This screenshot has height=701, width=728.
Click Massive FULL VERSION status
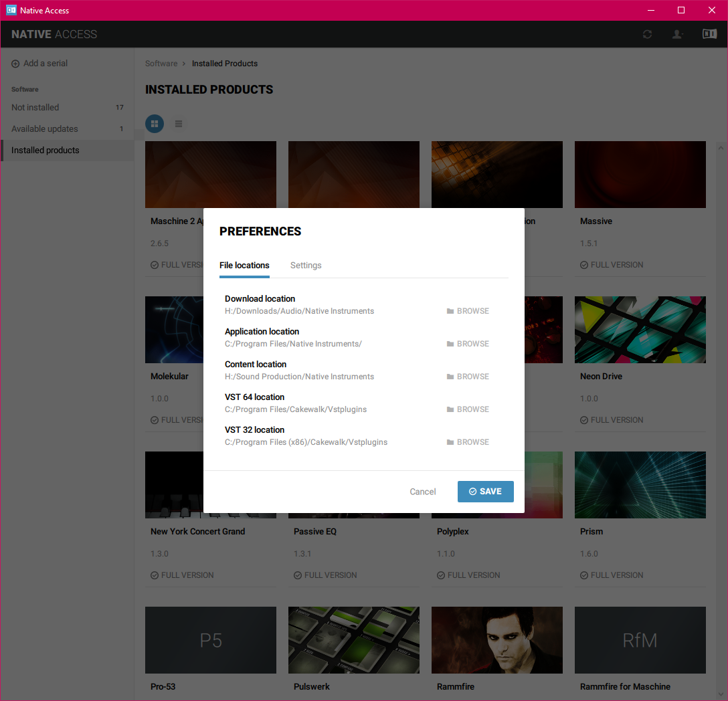612,265
